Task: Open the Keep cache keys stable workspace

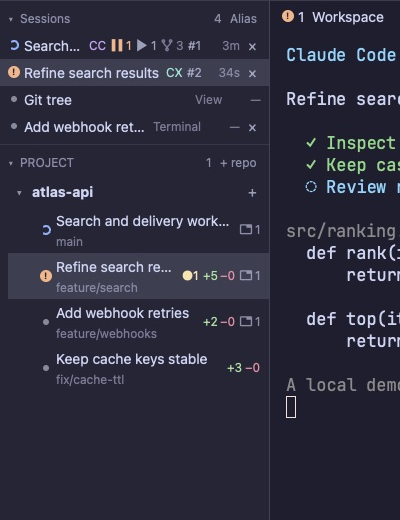Action: pos(139,368)
